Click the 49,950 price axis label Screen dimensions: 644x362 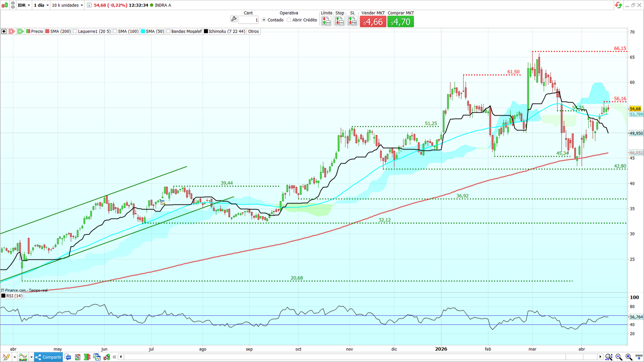(636, 133)
